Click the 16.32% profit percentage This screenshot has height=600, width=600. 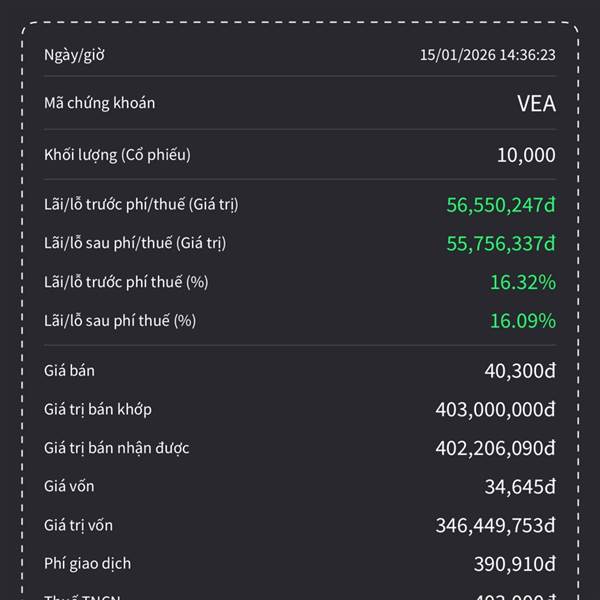tap(522, 282)
